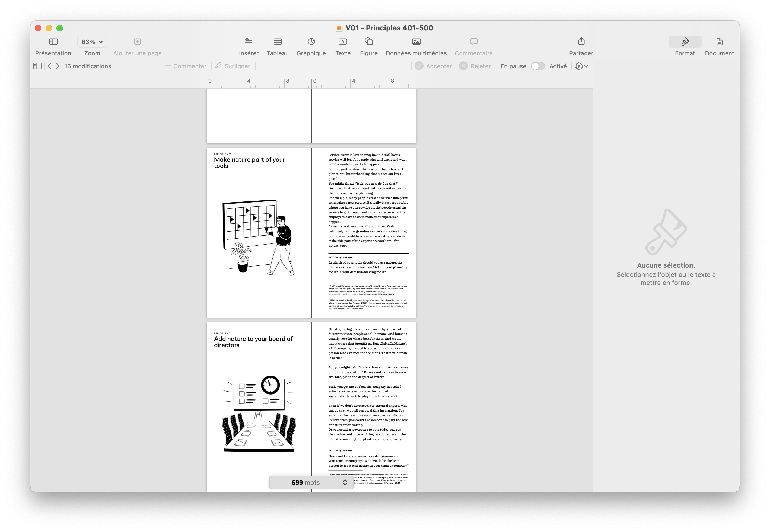
Task: Go to the next modification arrow
Action: click(x=58, y=66)
